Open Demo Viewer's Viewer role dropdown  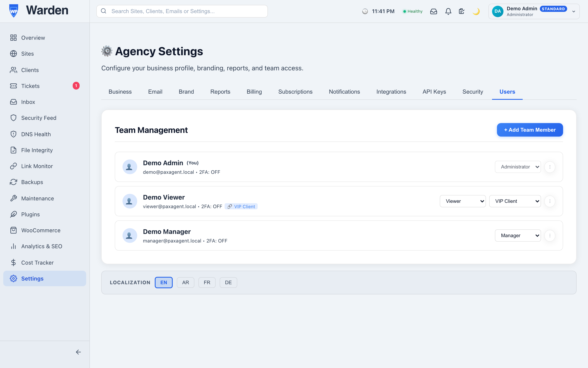pyautogui.click(x=463, y=201)
